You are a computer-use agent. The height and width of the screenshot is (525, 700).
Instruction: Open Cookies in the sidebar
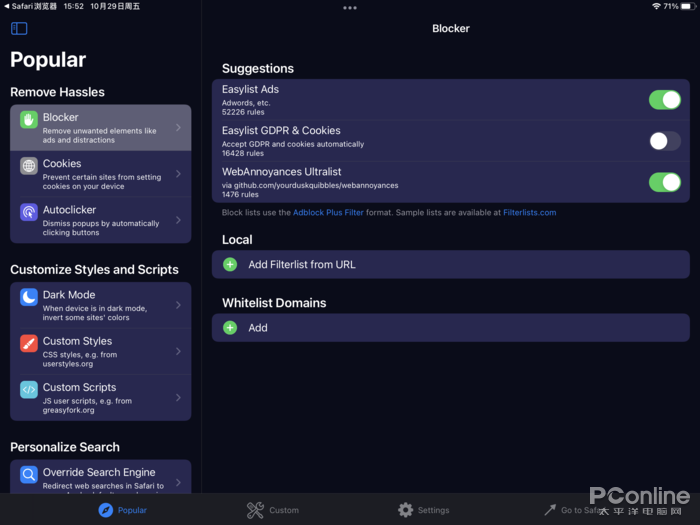point(101,174)
